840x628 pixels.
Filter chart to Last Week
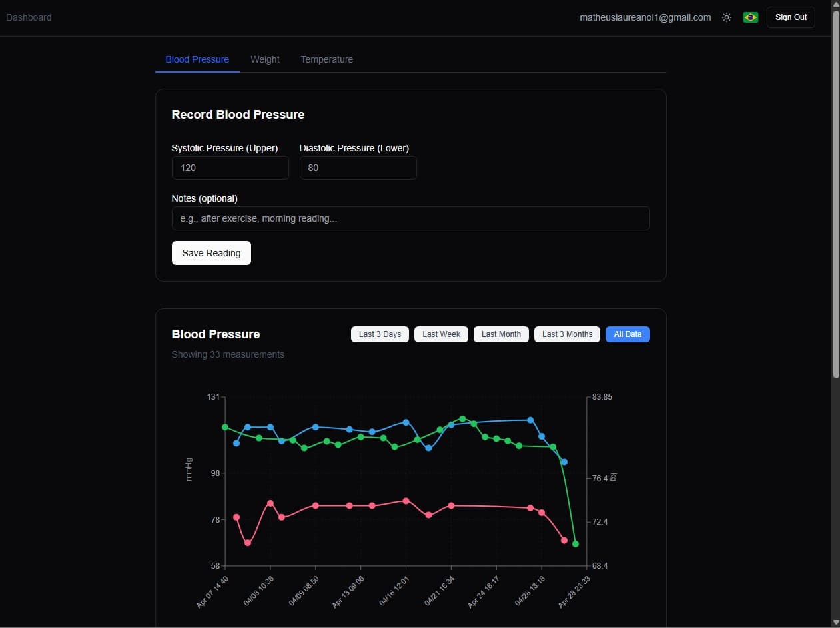point(442,334)
